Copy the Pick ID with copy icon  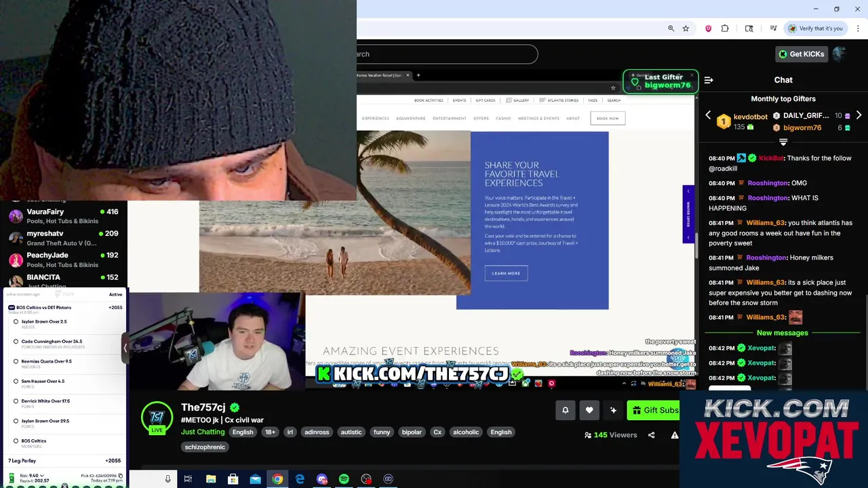(121, 476)
